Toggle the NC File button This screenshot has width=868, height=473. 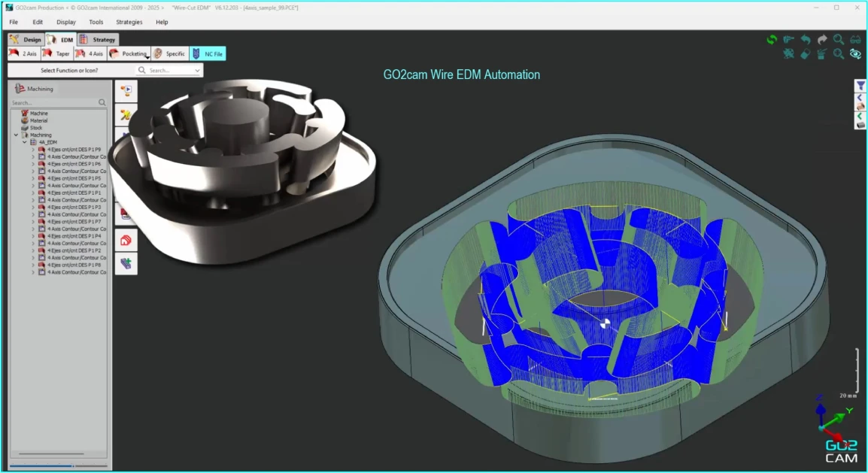click(x=208, y=53)
